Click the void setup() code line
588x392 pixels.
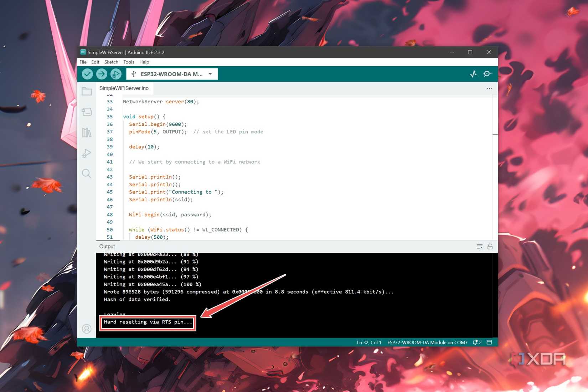[x=144, y=117]
